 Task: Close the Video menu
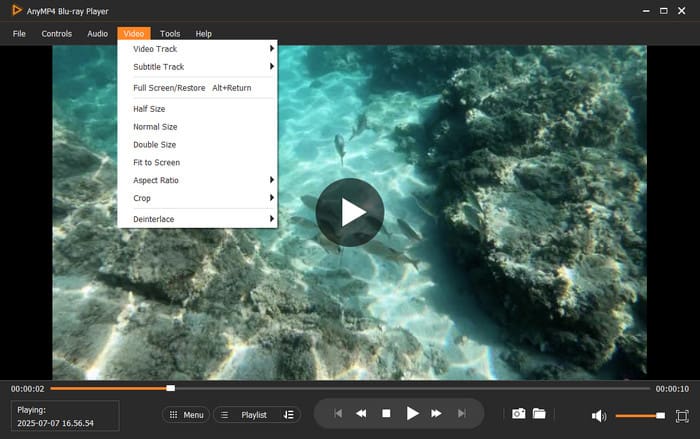(134, 33)
